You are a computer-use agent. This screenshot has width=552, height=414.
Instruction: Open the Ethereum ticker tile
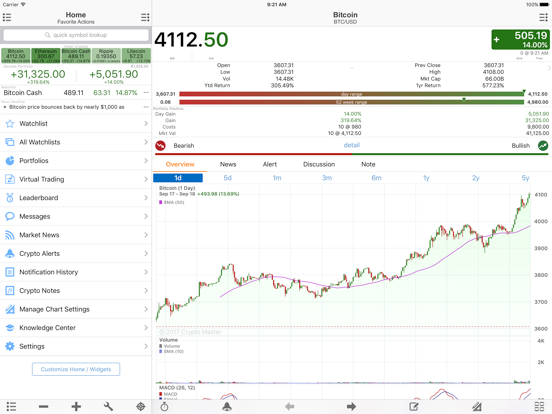pyautogui.click(x=46, y=56)
